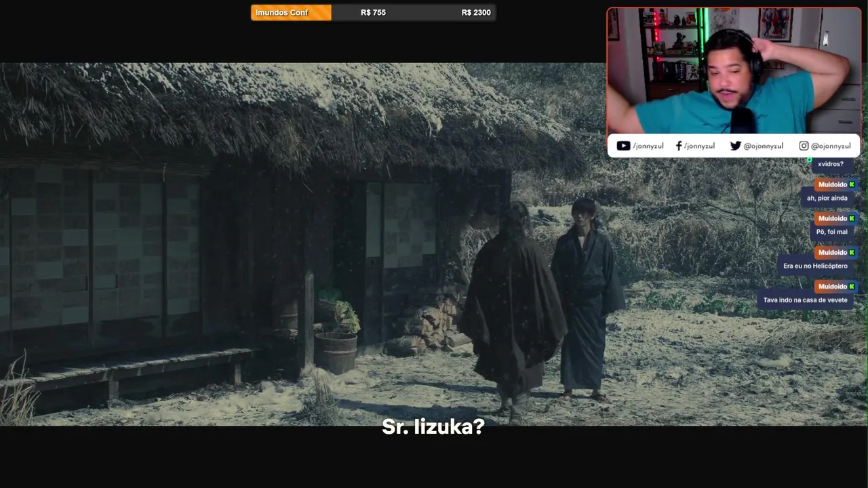
Task: Click the Facebook logo icon
Action: tap(679, 146)
